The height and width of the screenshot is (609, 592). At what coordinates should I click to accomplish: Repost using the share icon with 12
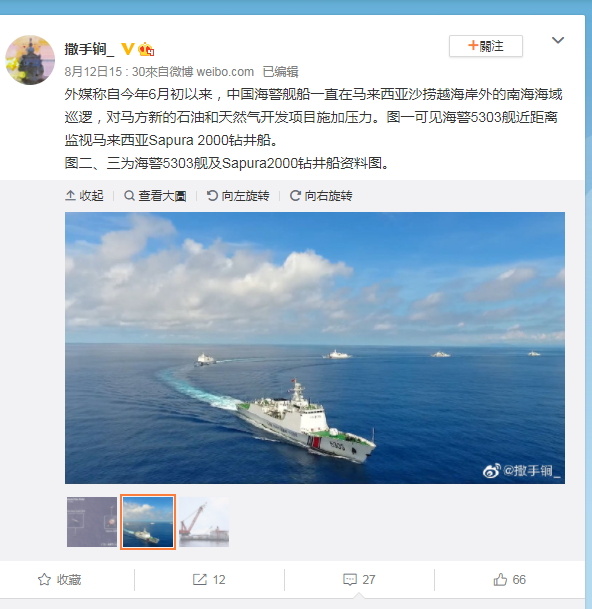pos(209,579)
